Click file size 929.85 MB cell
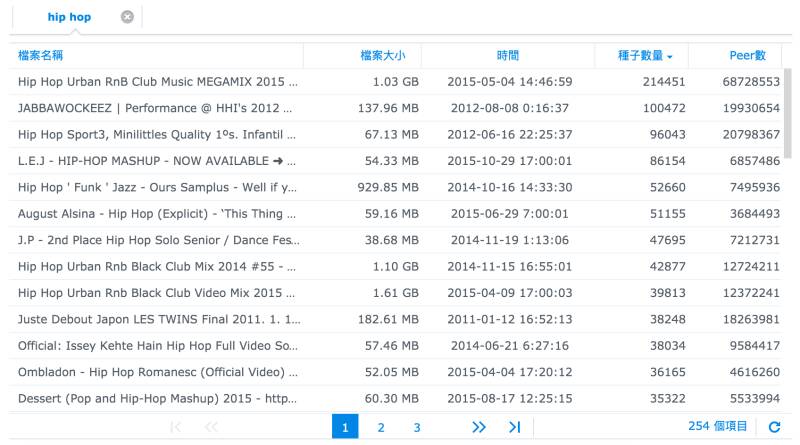Viewport: 800px width, 445px height. click(388, 187)
